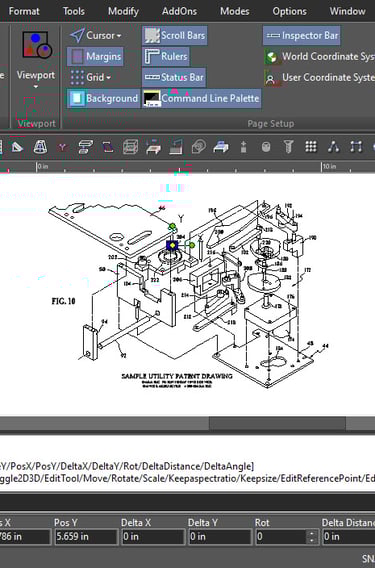Click the '10 in' ruler mark
Screen dimensions: 375x568
pyautogui.click(x=329, y=166)
